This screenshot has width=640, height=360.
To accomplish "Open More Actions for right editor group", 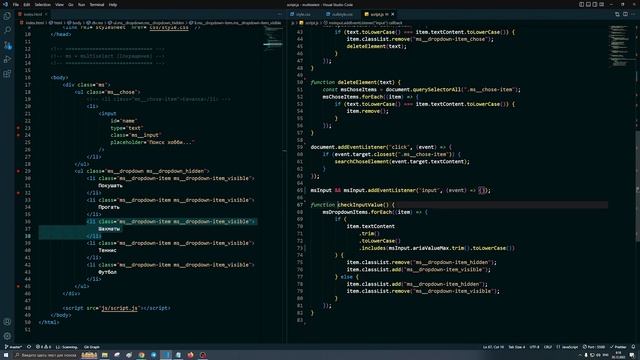I will coord(633,14).
